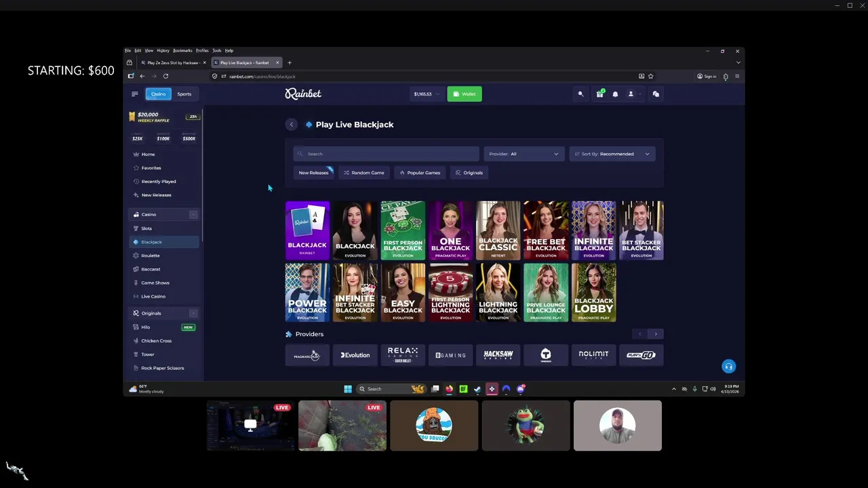
Task: Switch to the Play Ze Zeus Slot tab
Action: click(x=173, y=63)
